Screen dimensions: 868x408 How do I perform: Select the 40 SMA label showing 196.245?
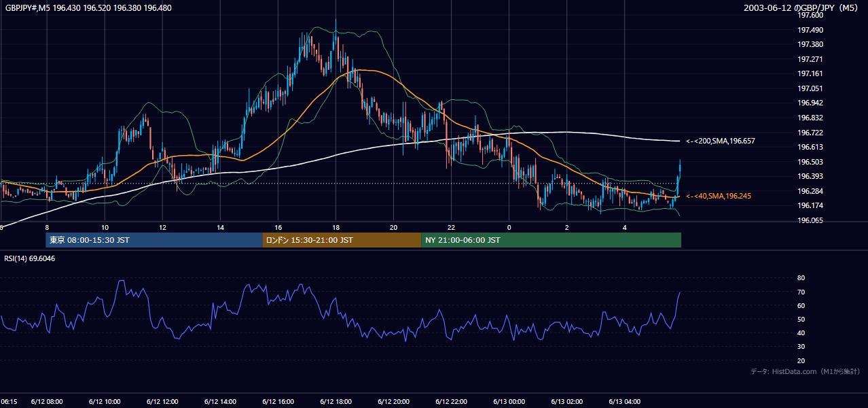[x=719, y=196]
